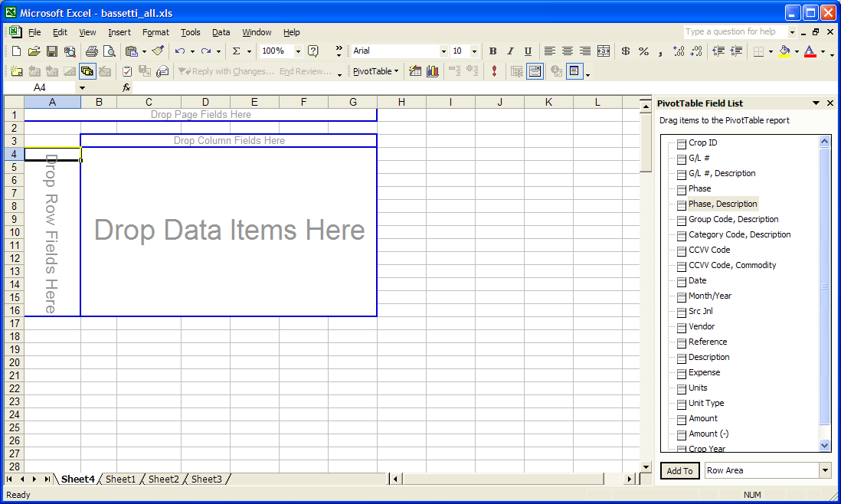Apply Currency Style with dollar icon
Viewport: 841px width, 504px height.
coord(626,51)
